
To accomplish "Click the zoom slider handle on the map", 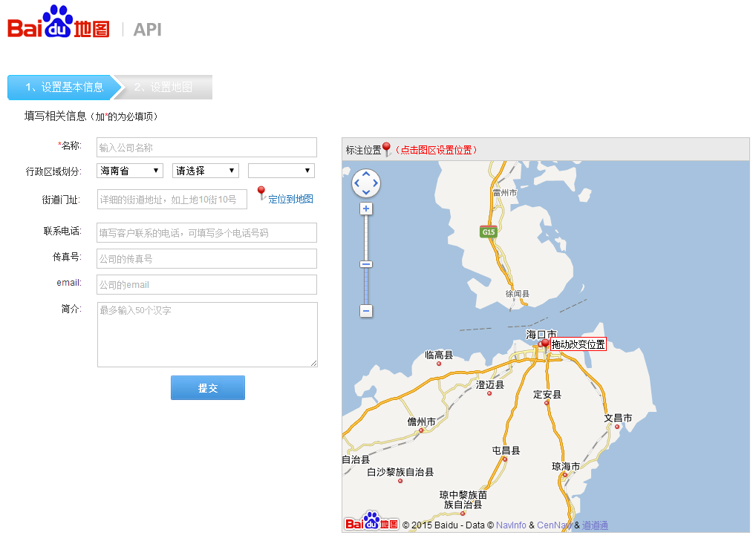I will tap(365, 264).
